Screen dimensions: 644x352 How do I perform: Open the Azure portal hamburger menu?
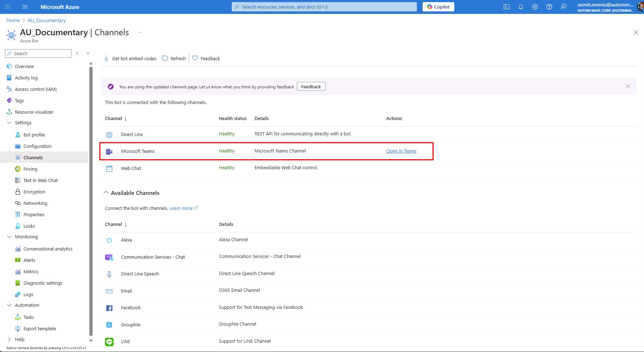pyautogui.click(x=25, y=7)
